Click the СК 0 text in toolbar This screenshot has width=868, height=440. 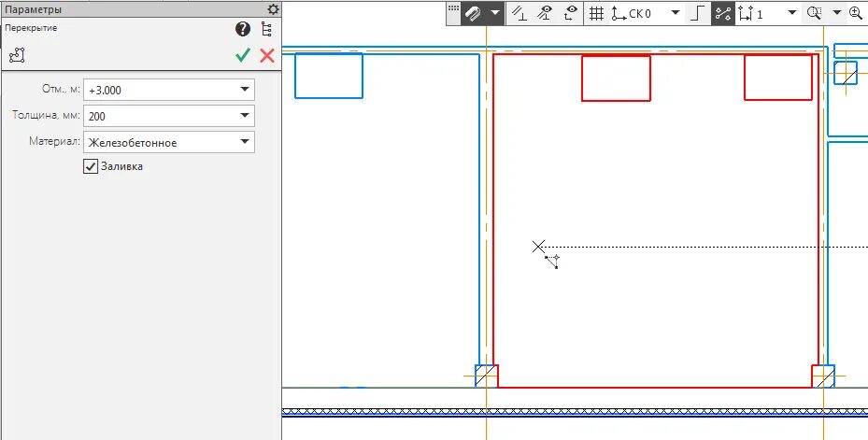click(640, 14)
